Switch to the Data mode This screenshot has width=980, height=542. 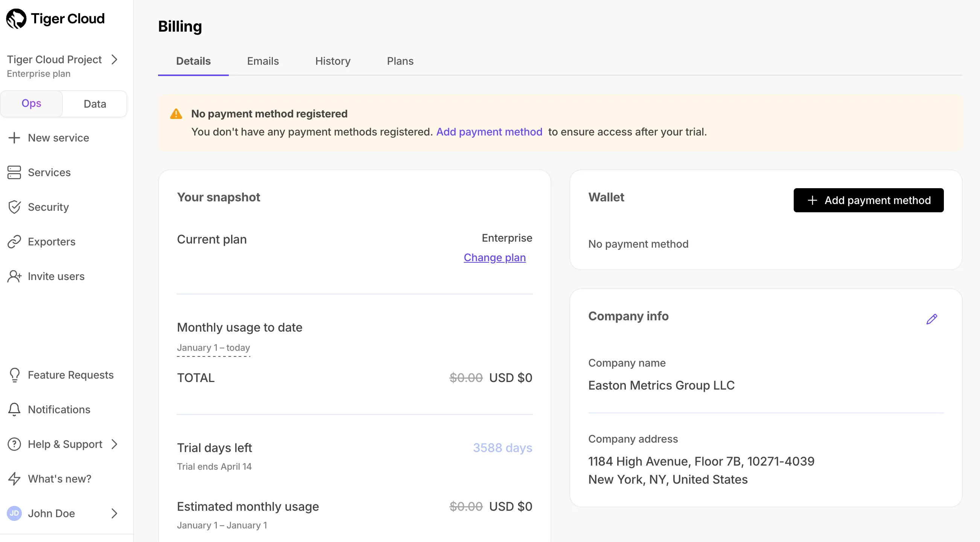point(95,104)
